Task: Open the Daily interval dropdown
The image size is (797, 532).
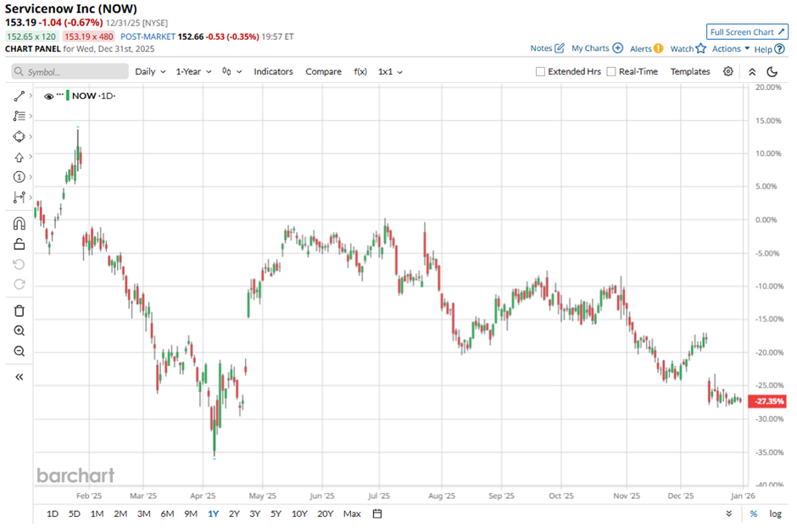Action: (x=150, y=71)
